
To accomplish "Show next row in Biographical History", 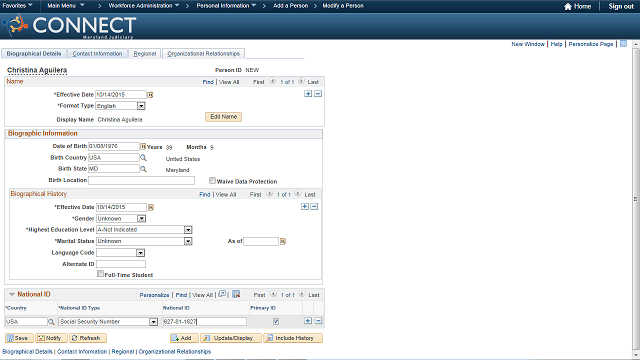I will click(298, 194).
